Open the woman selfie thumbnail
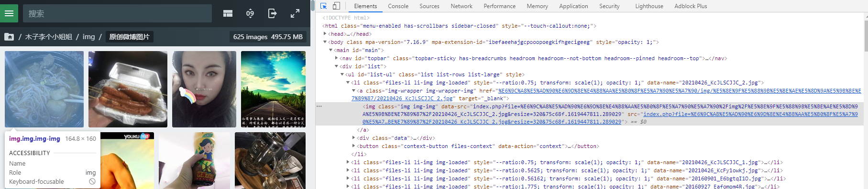The image size is (868, 189). tap(204, 89)
